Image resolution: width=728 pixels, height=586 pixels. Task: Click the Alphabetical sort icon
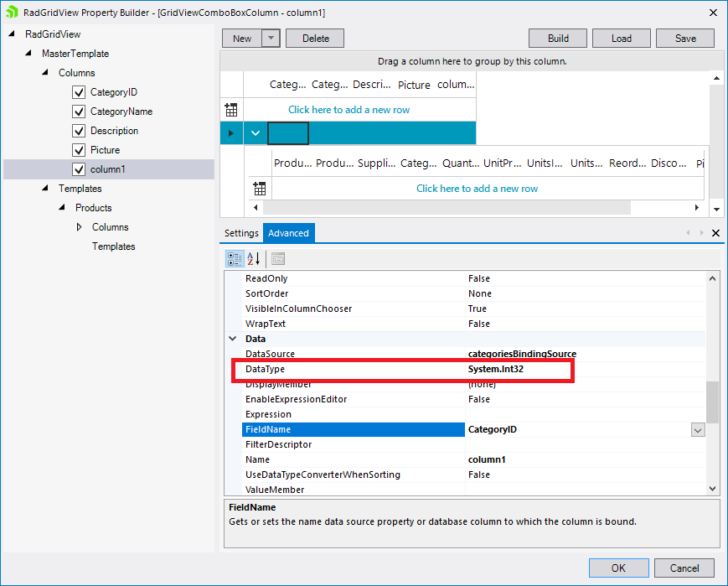click(254, 259)
